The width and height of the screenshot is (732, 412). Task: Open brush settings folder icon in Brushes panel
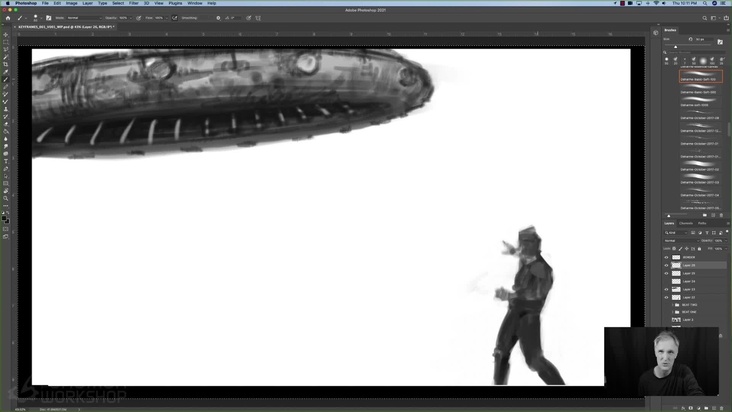(x=720, y=42)
